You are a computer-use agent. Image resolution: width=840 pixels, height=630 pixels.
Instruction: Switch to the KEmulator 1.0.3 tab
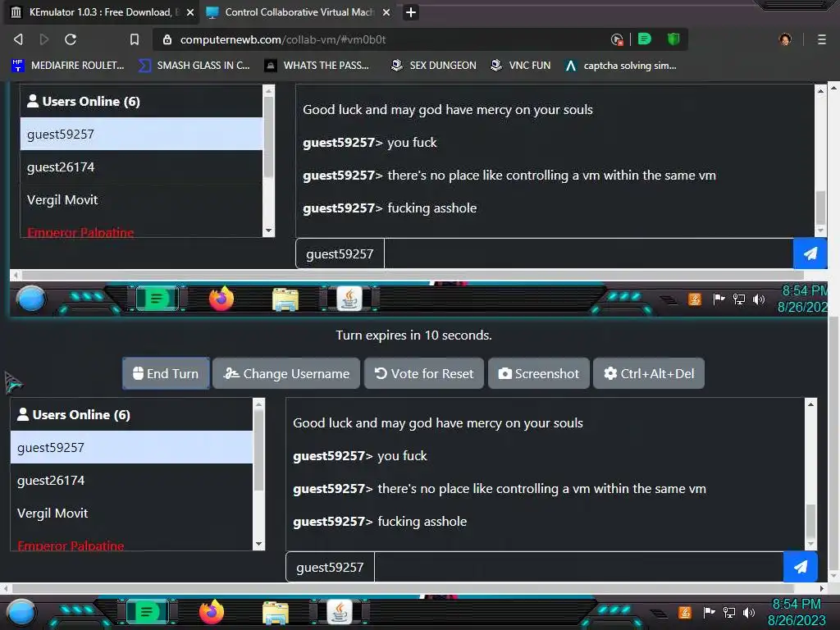(101, 12)
